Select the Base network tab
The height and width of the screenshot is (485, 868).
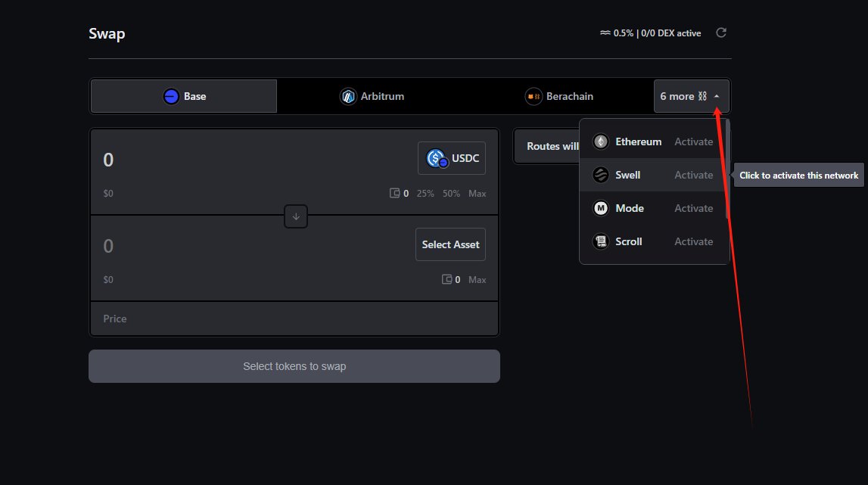tap(184, 96)
